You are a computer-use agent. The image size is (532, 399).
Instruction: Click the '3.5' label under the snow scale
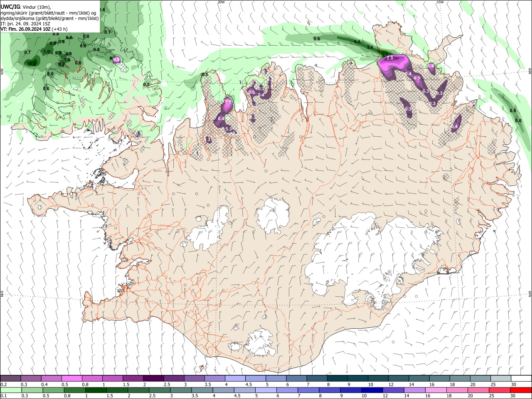[x=207, y=384]
